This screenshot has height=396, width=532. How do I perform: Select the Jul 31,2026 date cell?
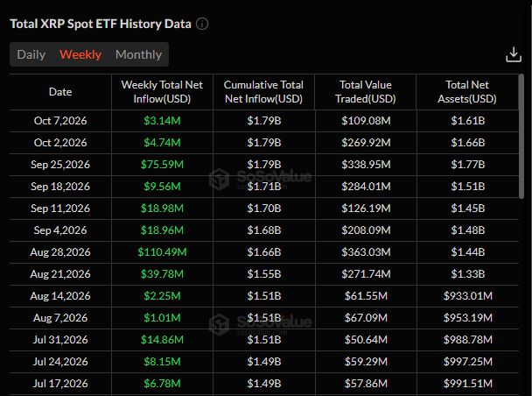click(x=60, y=340)
